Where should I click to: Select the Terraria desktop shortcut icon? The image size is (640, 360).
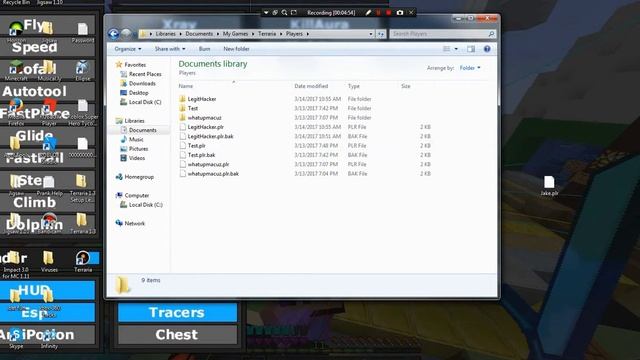pos(83,261)
